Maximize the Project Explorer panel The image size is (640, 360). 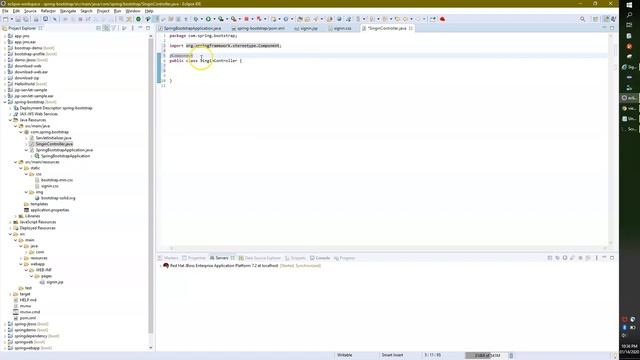tap(148, 28)
